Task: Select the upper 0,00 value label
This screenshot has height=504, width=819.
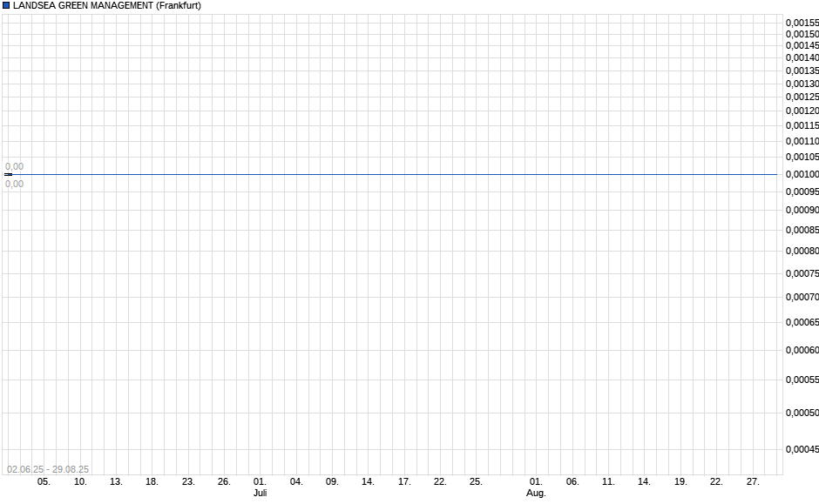Action: click(x=15, y=165)
